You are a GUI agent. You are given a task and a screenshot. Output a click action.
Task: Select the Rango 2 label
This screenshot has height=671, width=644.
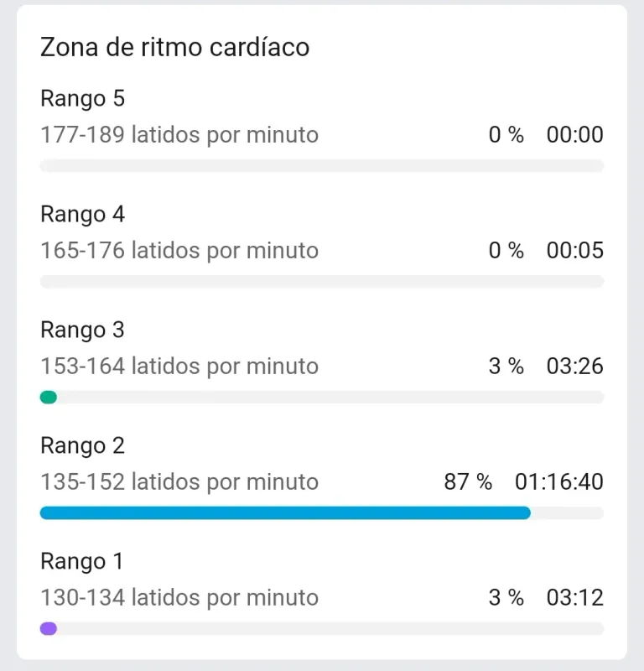coord(82,445)
